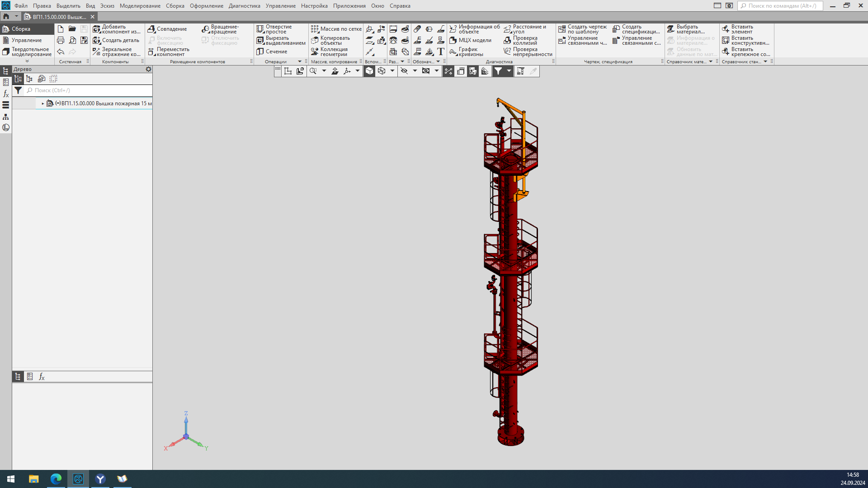Toggle shaded display mode cube
The height and width of the screenshot is (488, 868).
coord(369,71)
